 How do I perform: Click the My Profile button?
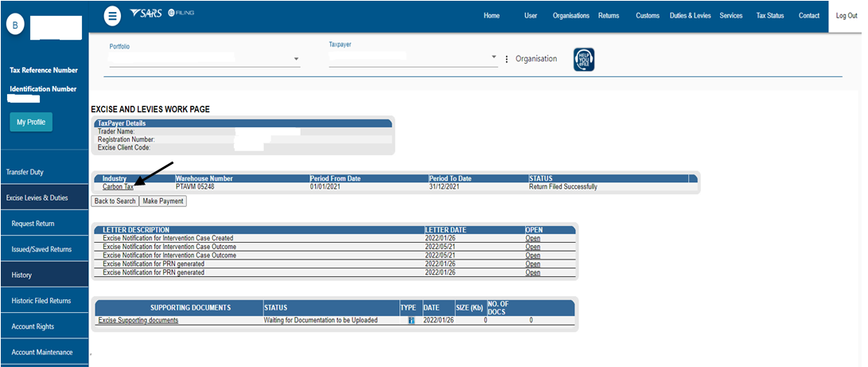pos(31,122)
